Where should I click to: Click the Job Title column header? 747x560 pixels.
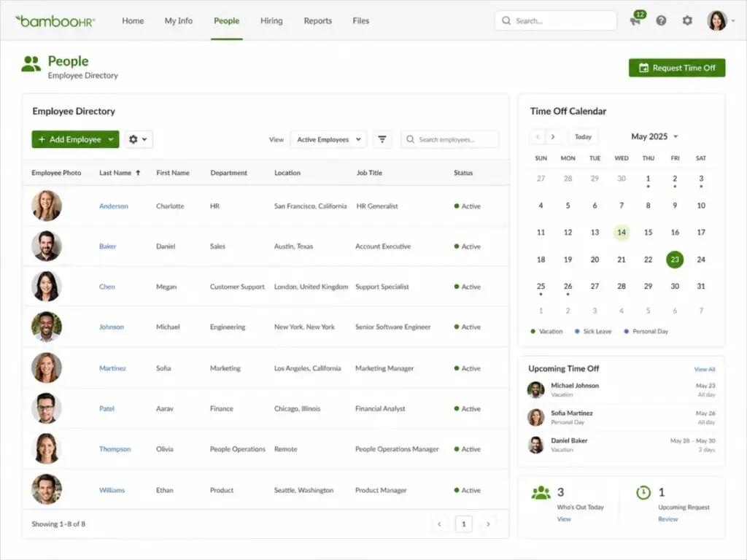[369, 173]
